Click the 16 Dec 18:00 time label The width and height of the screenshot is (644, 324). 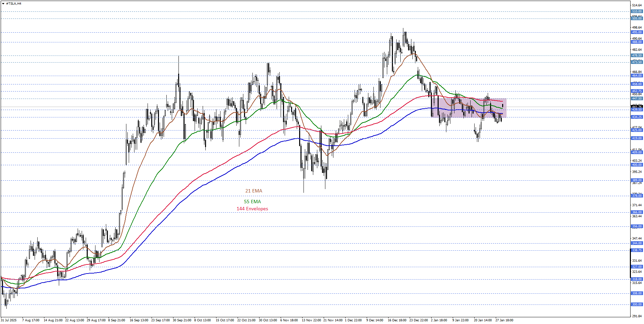point(397,320)
